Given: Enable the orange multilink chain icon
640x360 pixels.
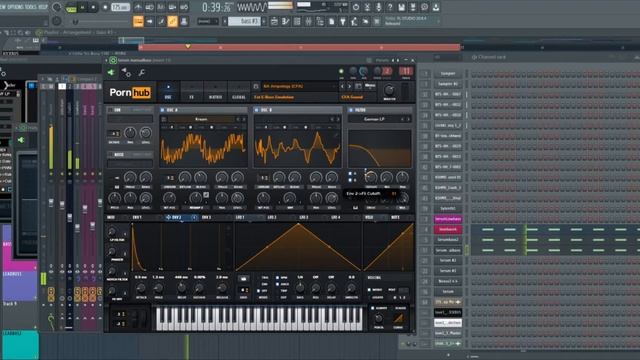Looking at the screenshot, I should point(172,21).
